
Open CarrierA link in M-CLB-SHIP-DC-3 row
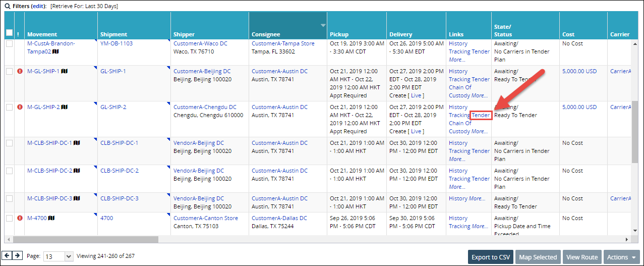[621, 198]
